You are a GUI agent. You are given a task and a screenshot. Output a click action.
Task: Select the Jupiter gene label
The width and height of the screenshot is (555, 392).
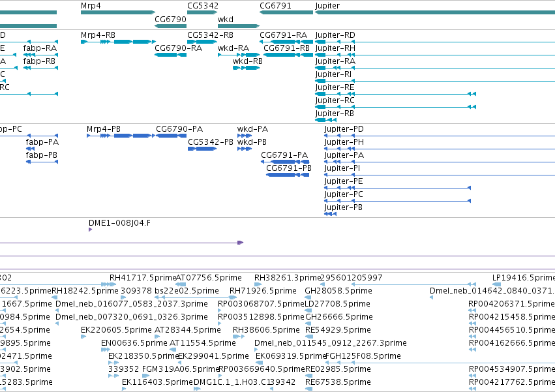(327, 6)
